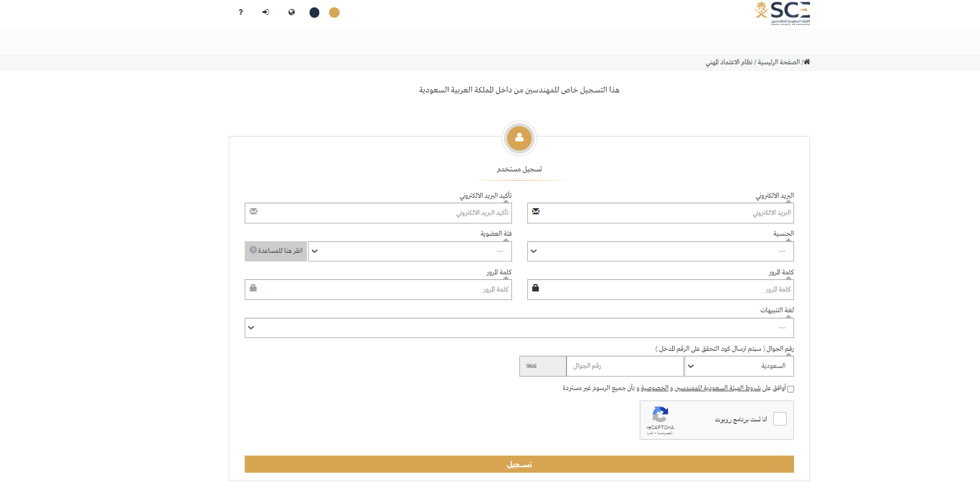Focus the left كلمة المرور confirm field
The width and height of the screenshot is (980, 488).
[378, 290]
